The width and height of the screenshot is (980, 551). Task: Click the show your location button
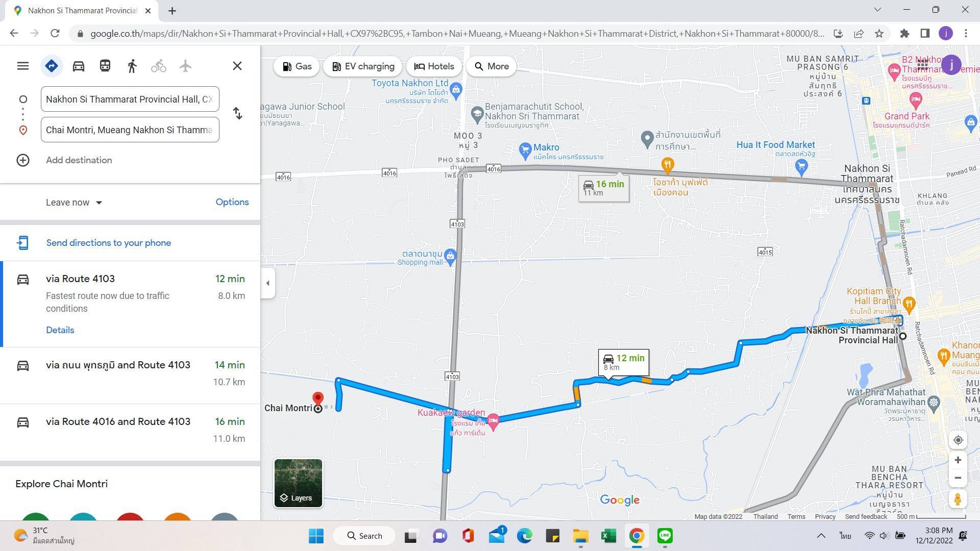[958, 440]
